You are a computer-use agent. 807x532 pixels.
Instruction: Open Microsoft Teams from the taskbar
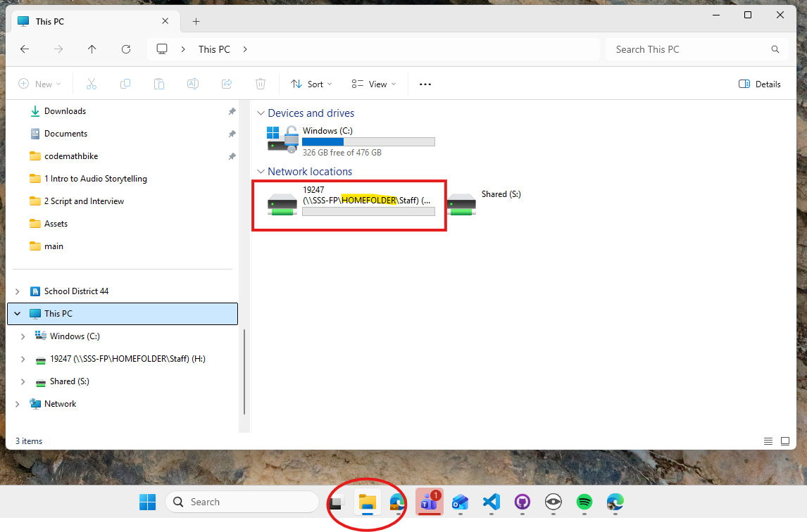click(428, 502)
